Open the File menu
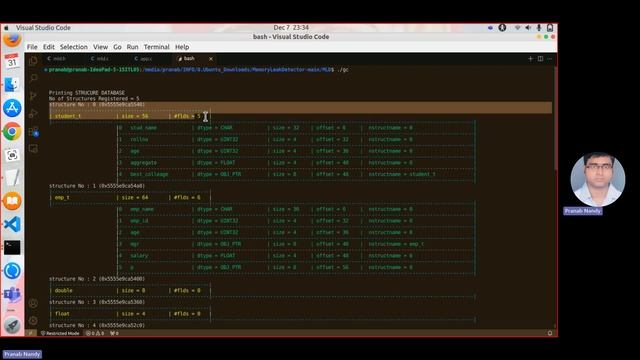 coord(32,47)
